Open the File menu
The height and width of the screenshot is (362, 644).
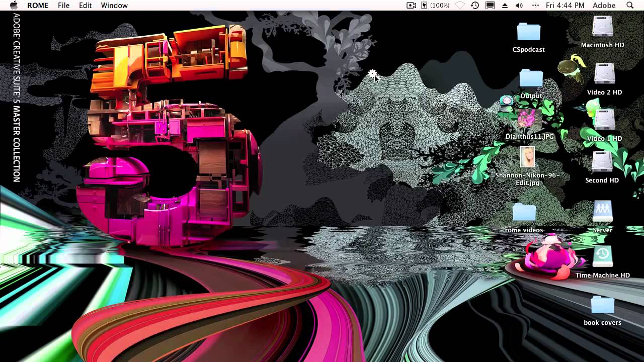point(64,6)
